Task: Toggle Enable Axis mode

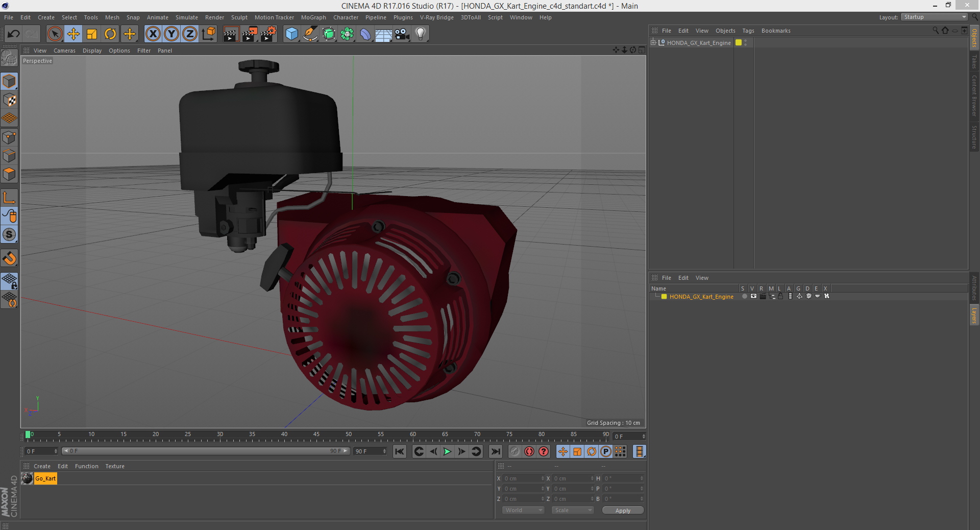Action: [9, 198]
